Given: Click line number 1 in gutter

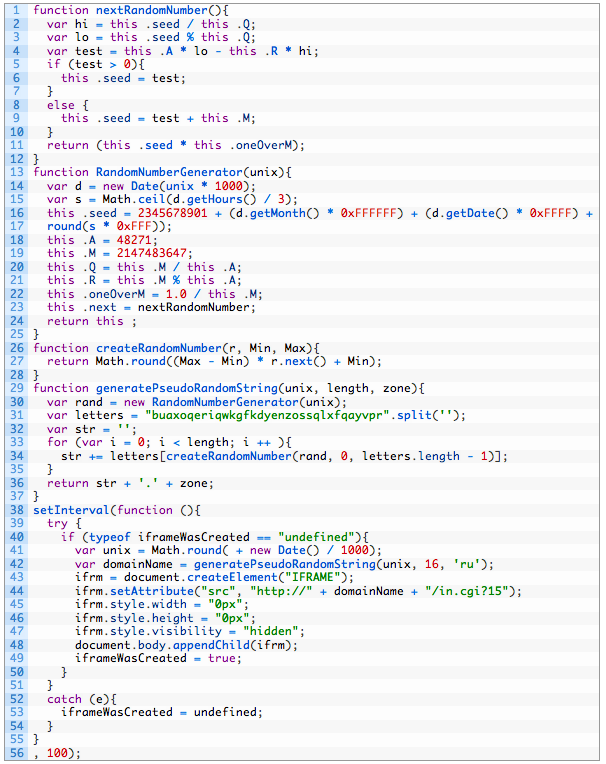Looking at the screenshot, I should point(18,10).
